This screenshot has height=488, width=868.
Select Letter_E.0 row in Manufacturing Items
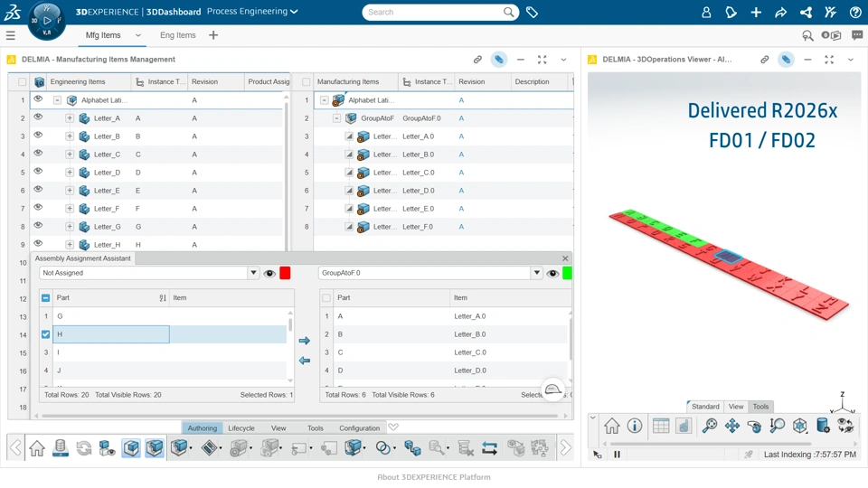[x=443, y=209]
